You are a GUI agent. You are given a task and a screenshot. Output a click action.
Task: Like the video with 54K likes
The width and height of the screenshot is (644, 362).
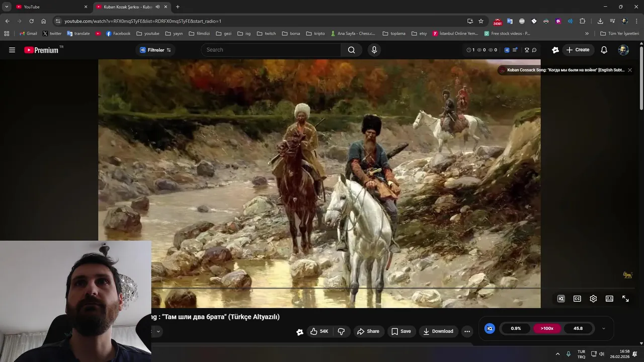[x=319, y=331]
